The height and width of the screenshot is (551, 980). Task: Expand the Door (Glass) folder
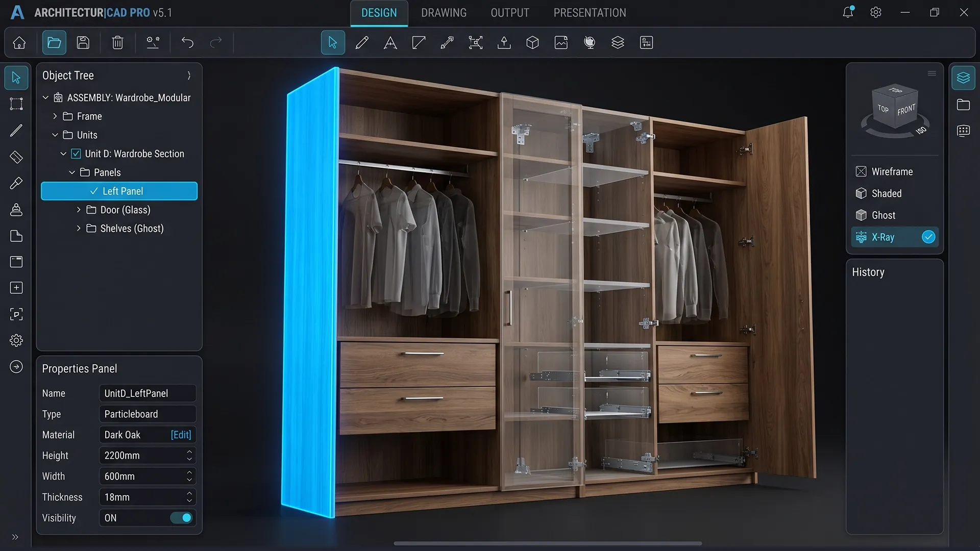[79, 210]
